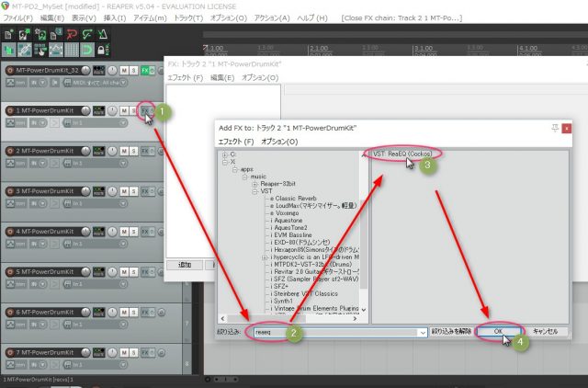Toggle snap magnet toolbar button
This screenshot has height=388, width=588.
(87, 50)
